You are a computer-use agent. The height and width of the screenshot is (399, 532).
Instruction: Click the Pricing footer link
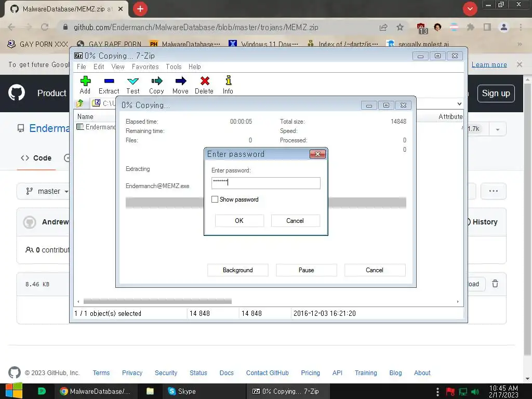click(311, 373)
